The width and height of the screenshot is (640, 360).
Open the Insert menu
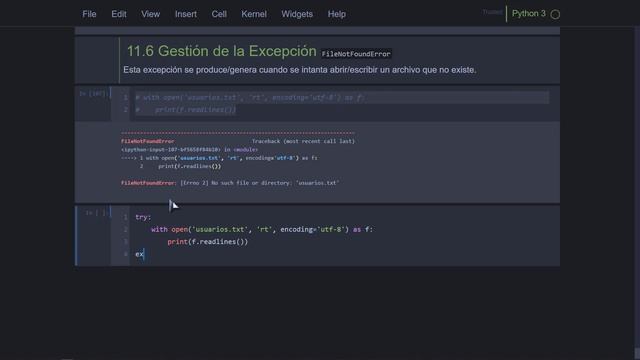186,14
